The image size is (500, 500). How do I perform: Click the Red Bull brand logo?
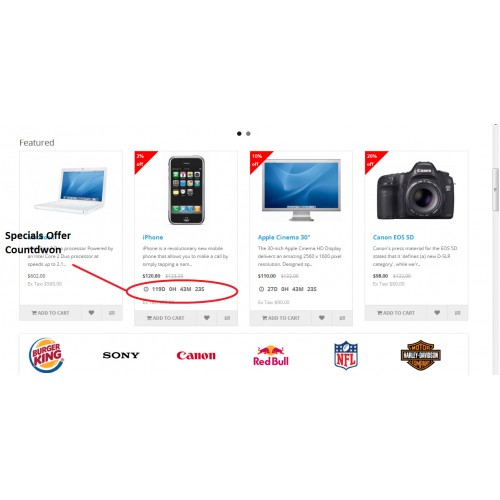tap(271, 356)
